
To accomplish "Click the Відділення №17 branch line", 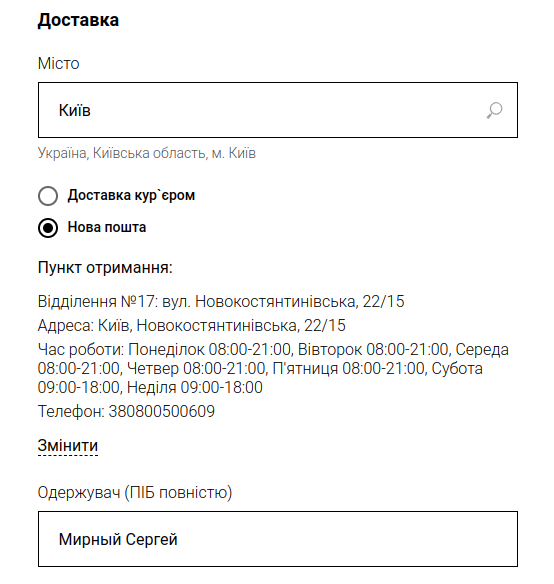I will pos(221,301).
